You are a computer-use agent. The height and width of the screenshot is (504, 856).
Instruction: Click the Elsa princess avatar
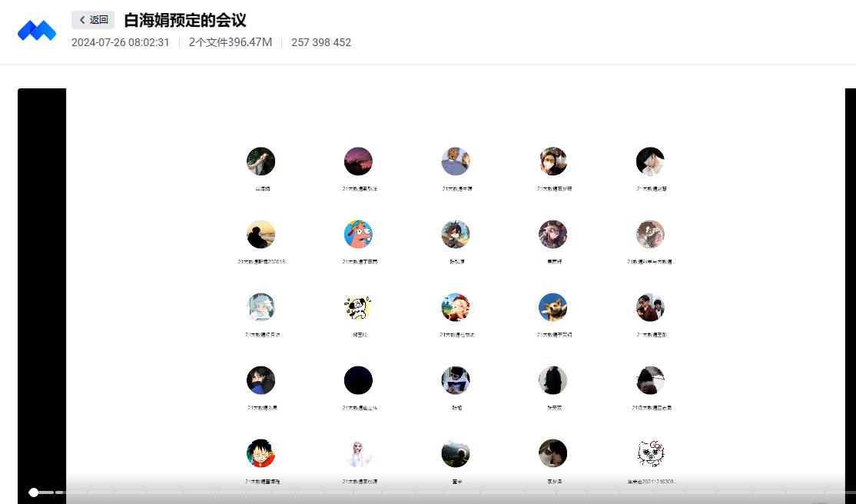(358, 453)
